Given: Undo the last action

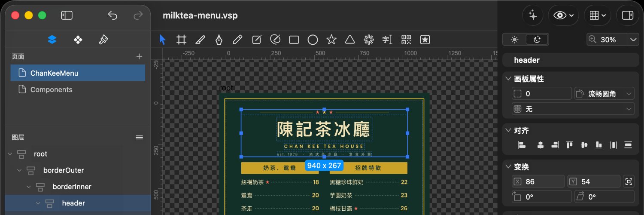Looking at the screenshot, I should pos(112,15).
